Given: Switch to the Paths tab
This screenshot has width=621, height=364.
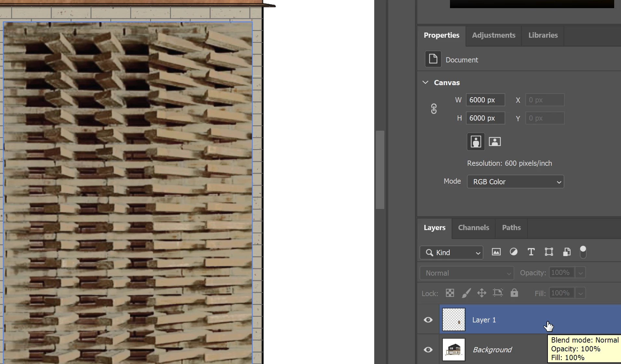Looking at the screenshot, I should pyautogui.click(x=511, y=227).
